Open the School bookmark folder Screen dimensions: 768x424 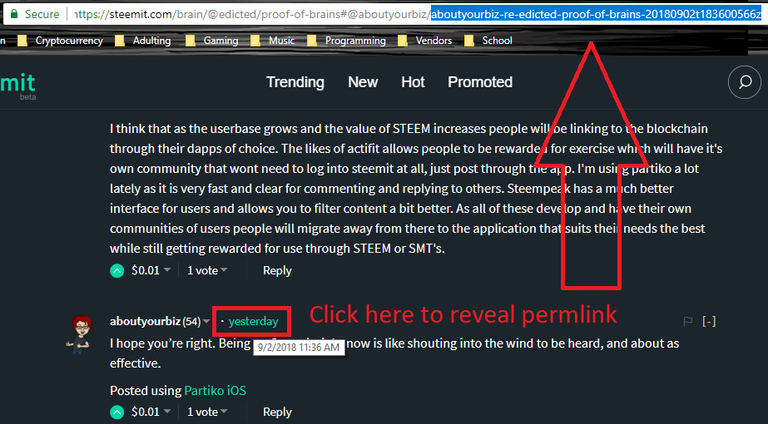tap(488, 41)
